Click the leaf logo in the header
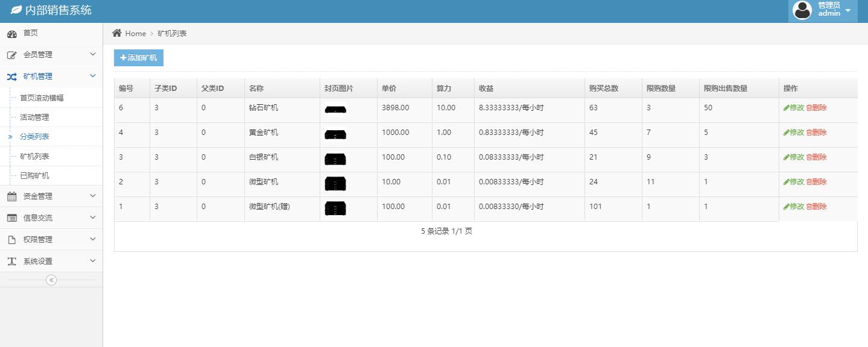Image resolution: width=868 pixels, height=347 pixels. 16,10
